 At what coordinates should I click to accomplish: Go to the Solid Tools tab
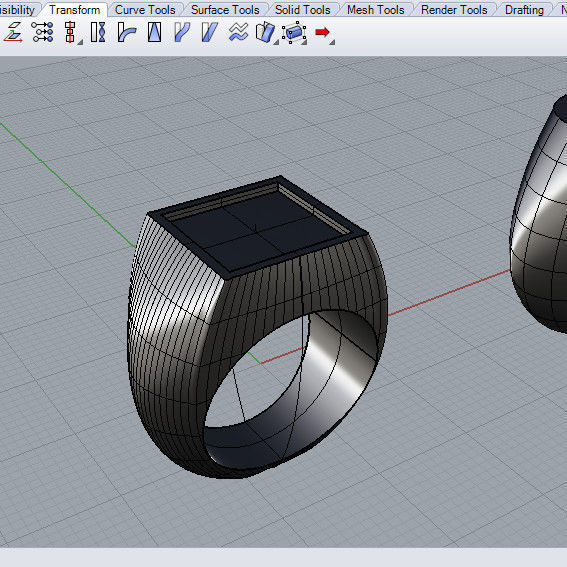tap(303, 10)
